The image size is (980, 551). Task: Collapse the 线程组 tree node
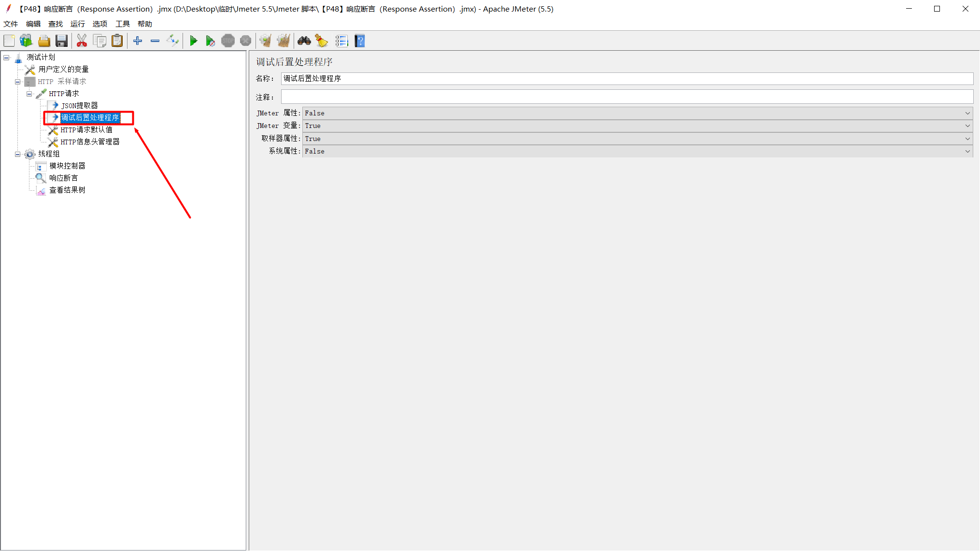(18, 155)
